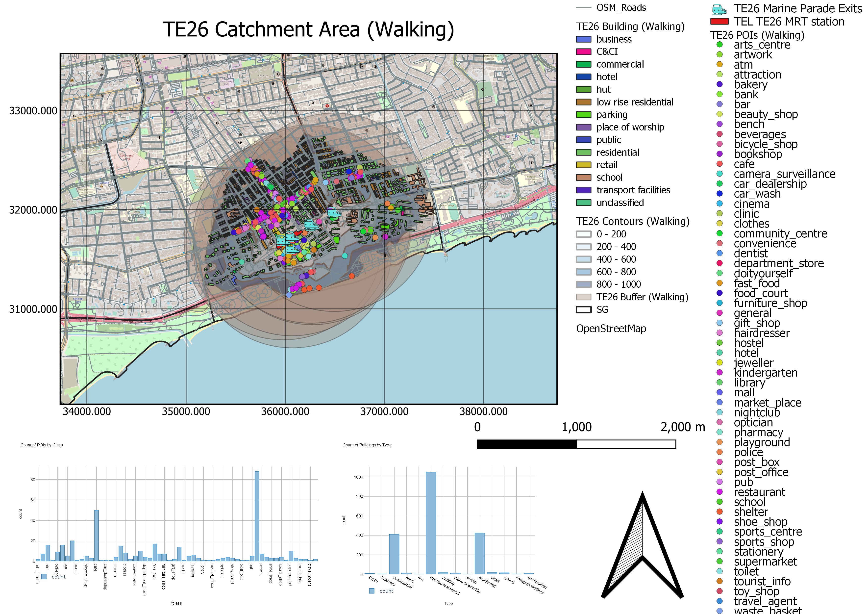Click the cafe red dot legend symbol
868x614 pixels.
[x=719, y=164]
